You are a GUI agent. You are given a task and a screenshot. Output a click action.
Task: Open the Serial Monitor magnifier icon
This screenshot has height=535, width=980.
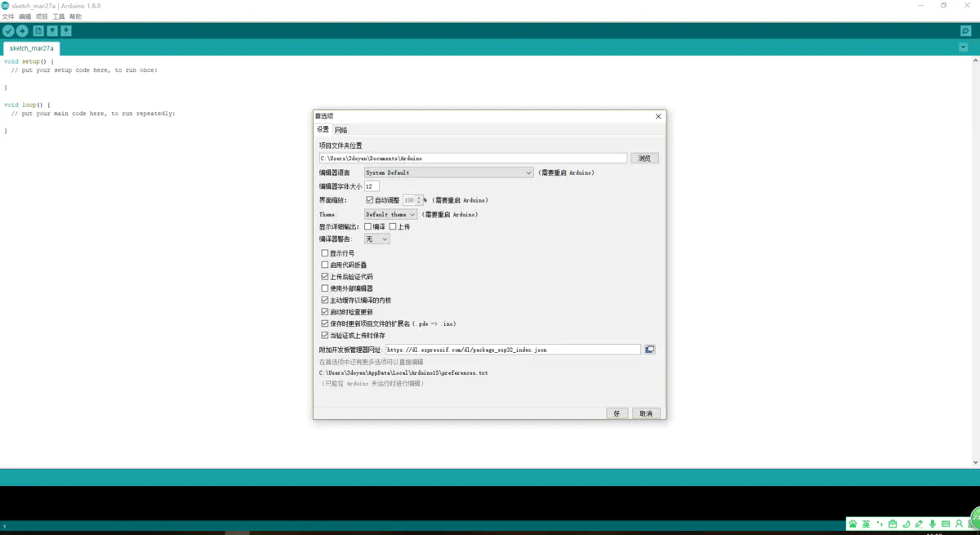click(x=966, y=31)
